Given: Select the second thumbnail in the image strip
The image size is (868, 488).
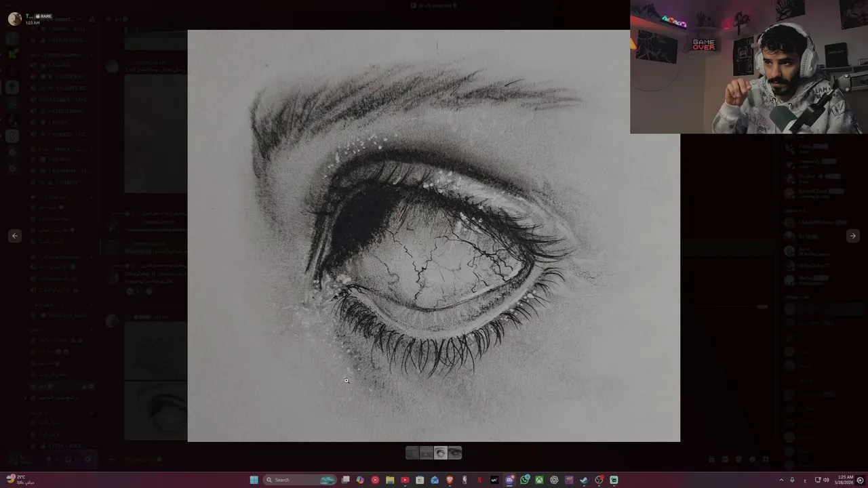Looking at the screenshot, I should 427,453.
